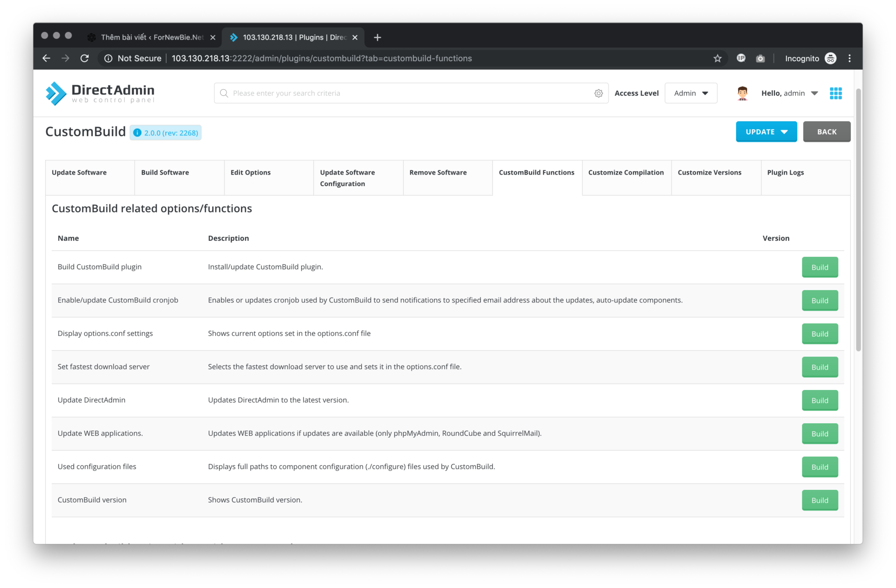
Task: Click Build for Display options.conf settings
Action: coord(819,334)
